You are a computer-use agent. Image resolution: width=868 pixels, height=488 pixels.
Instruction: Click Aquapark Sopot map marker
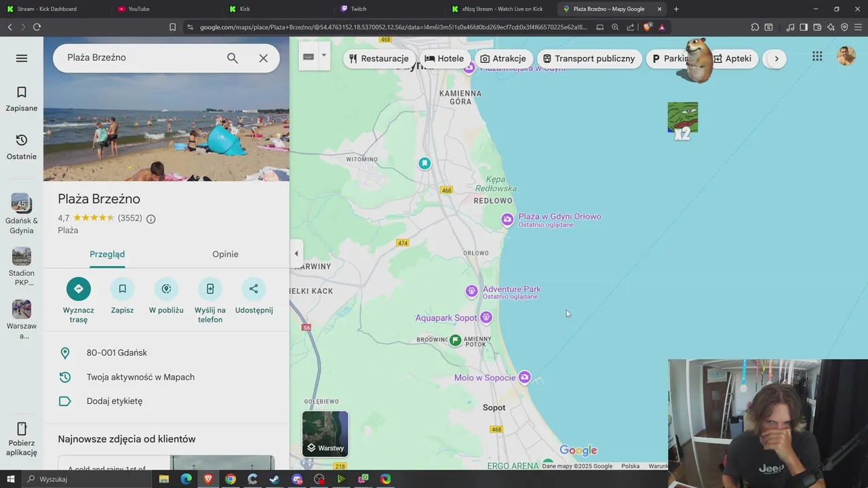(486, 317)
